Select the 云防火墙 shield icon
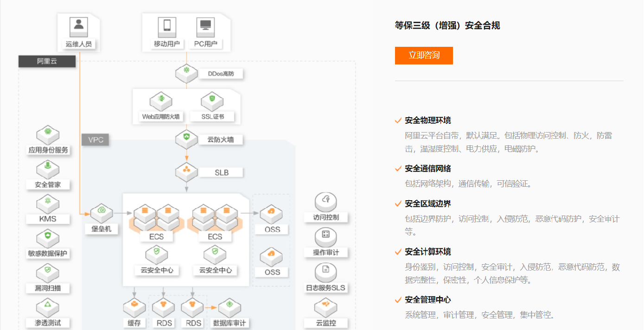The height and width of the screenshot is (330, 644). (187, 139)
